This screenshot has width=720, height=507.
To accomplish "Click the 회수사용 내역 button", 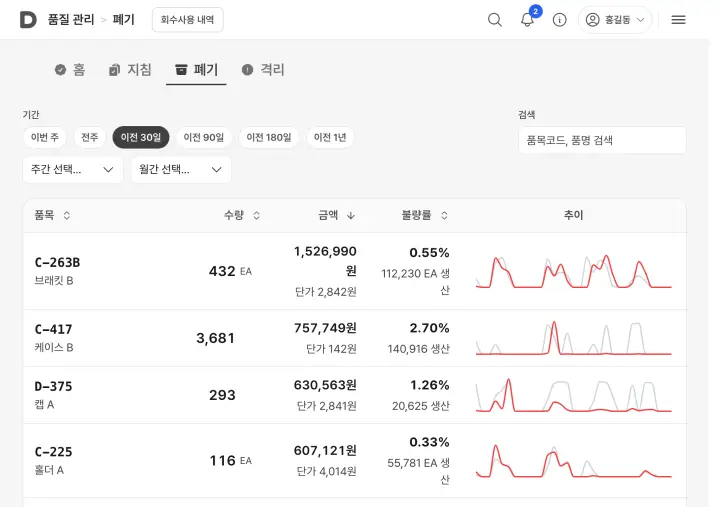I will click(x=187, y=20).
